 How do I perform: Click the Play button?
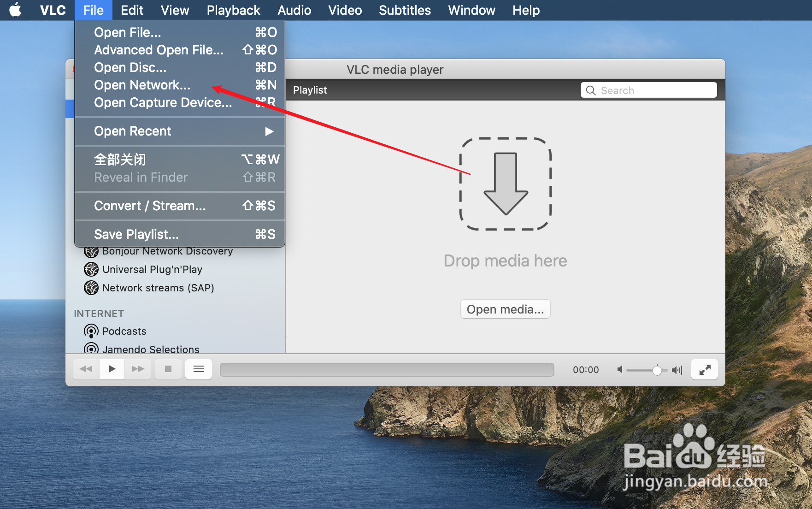[112, 369]
